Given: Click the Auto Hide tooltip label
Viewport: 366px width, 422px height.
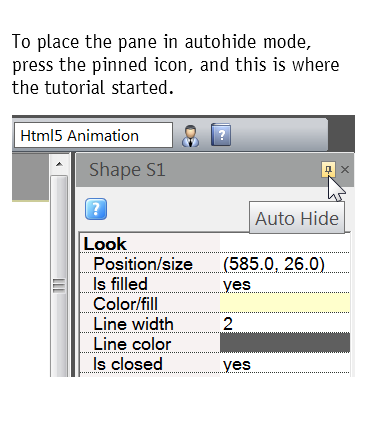Looking at the screenshot, I should point(297,218).
